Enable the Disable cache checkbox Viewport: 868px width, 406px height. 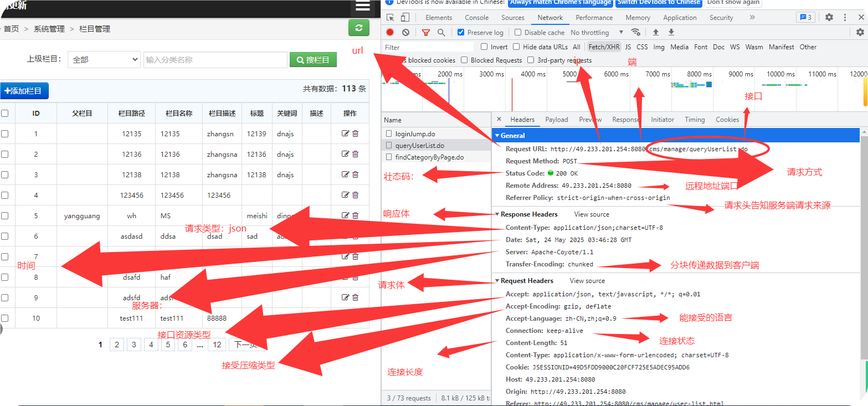pyautogui.click(x=518, y=32)
